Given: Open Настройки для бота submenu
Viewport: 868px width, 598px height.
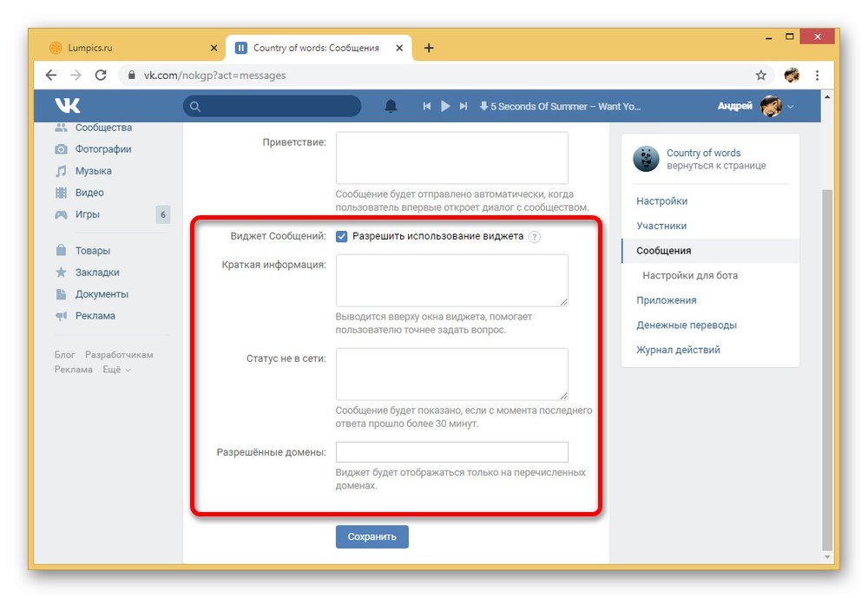Looking at the screenshot, I should click(690, 275).
